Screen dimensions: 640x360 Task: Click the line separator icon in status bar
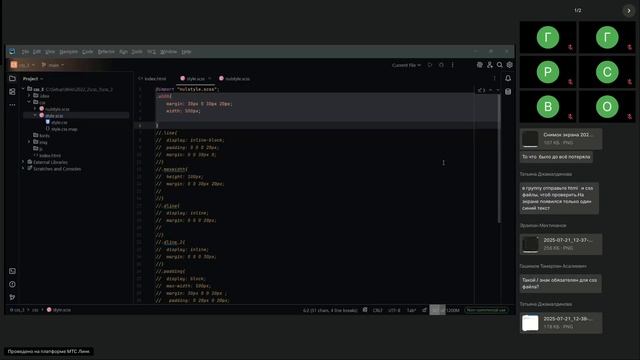(365, 310)
